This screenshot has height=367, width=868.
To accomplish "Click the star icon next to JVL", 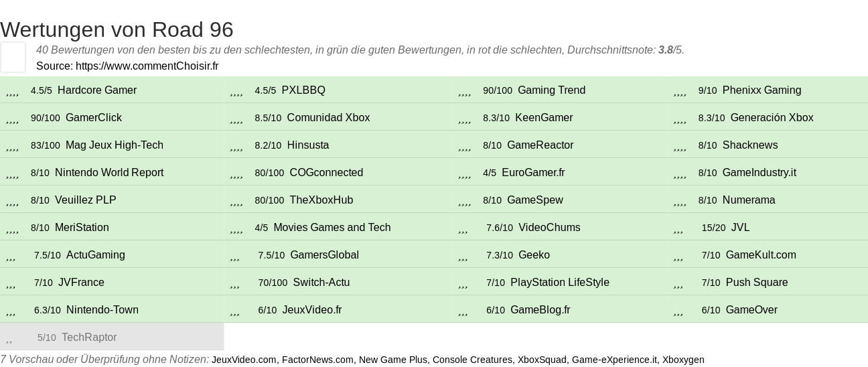I will (x=678, y=228).
